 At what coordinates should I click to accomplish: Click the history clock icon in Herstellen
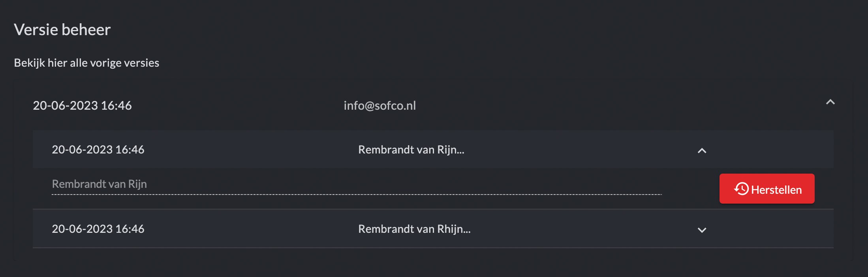(x=741, y=189)
